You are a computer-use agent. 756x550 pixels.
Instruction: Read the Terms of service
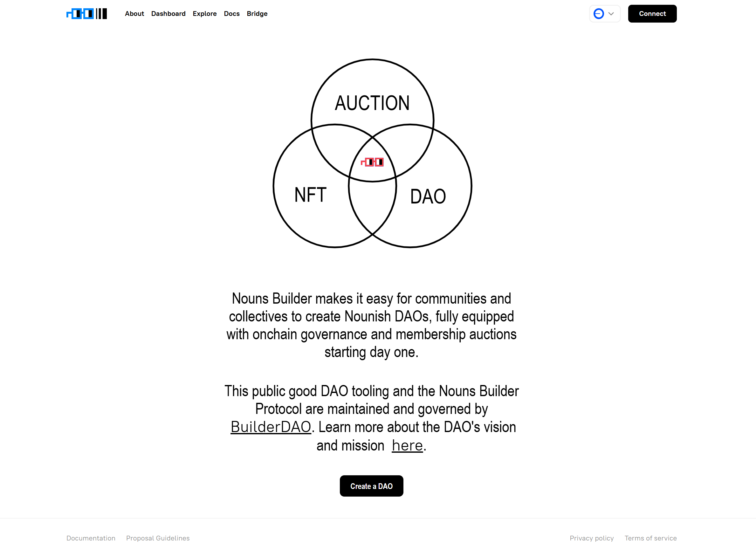point(651,538)
